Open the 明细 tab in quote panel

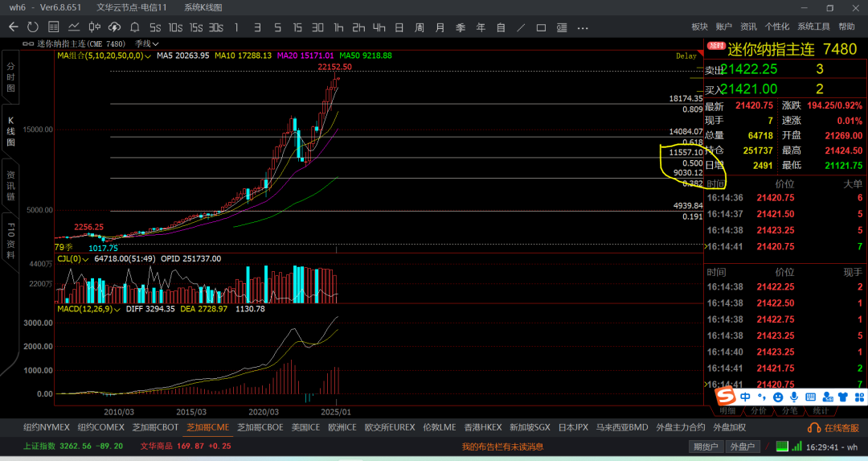point(727,410)
